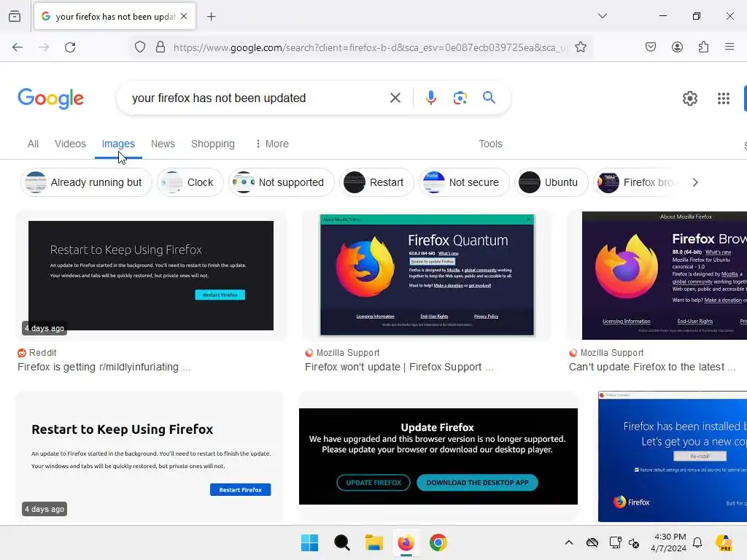The height and width of the screenshot is (560, 747).
Task: Submit search with magnifier icon
Action: tap(489, 98)
